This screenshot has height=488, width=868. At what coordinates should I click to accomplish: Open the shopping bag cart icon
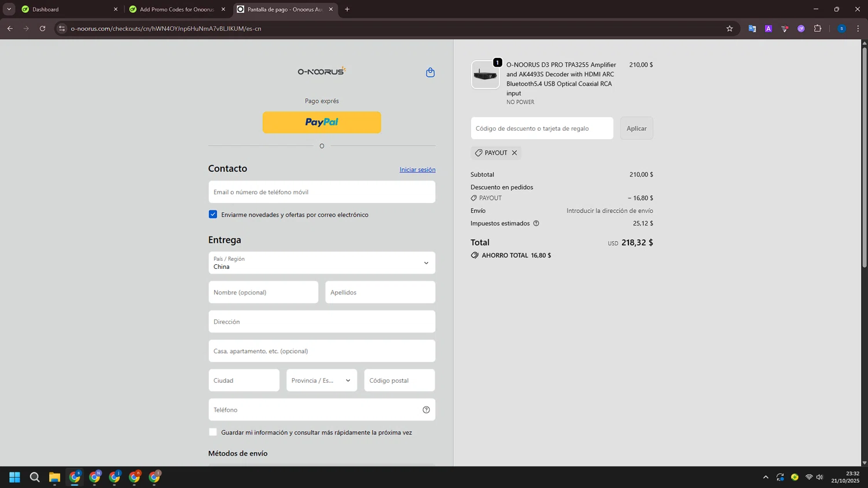click(x=430, y=72)
